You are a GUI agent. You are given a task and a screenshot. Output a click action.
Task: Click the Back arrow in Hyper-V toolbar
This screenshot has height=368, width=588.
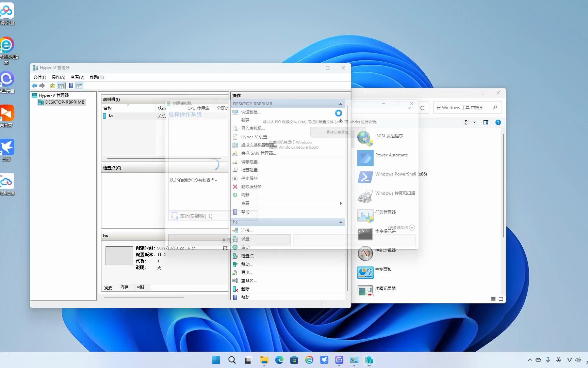[x=34, y=86]
